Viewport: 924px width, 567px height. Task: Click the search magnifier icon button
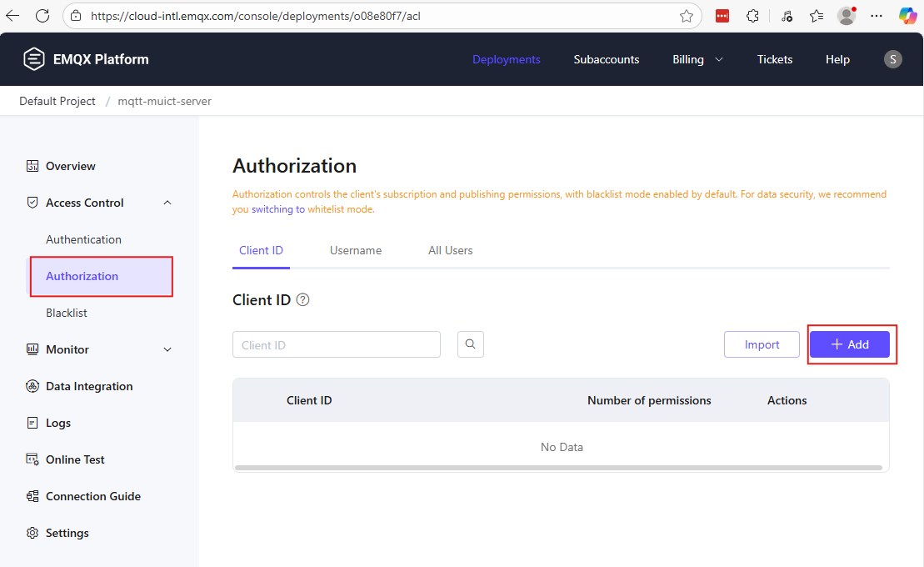471,344
